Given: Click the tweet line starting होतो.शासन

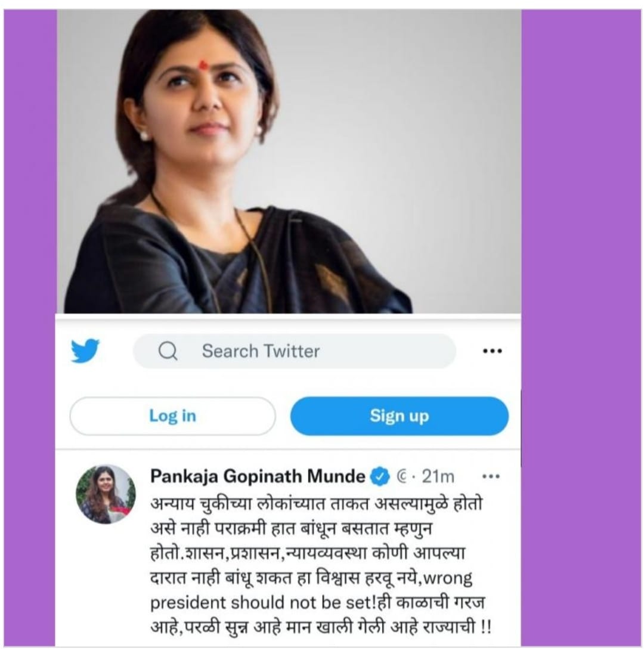Looking at the screenshot, I should [x=308, y=553].
